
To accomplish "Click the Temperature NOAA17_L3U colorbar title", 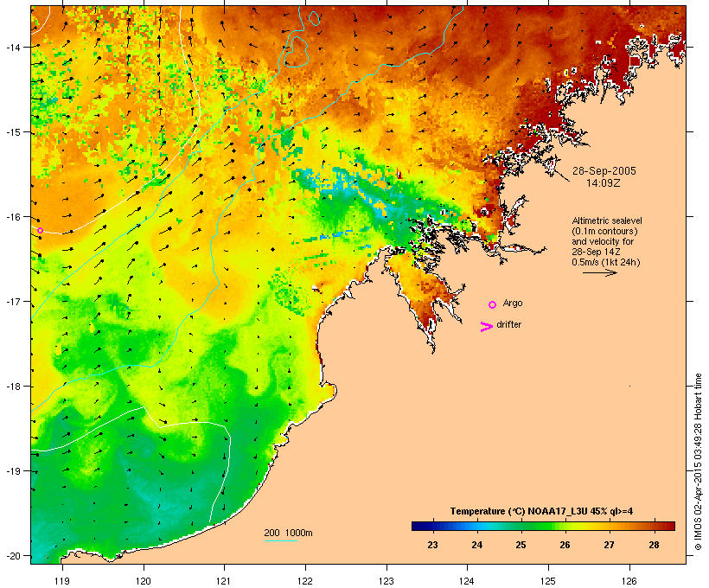I will [541, 511].
